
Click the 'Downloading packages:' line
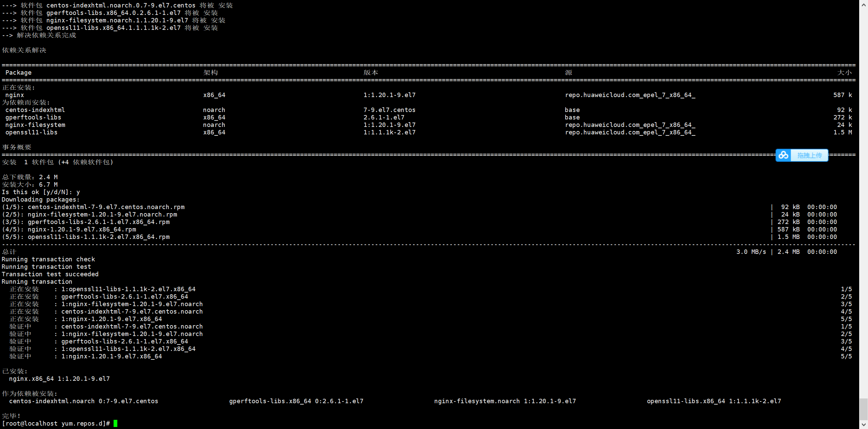coord(41,200)
